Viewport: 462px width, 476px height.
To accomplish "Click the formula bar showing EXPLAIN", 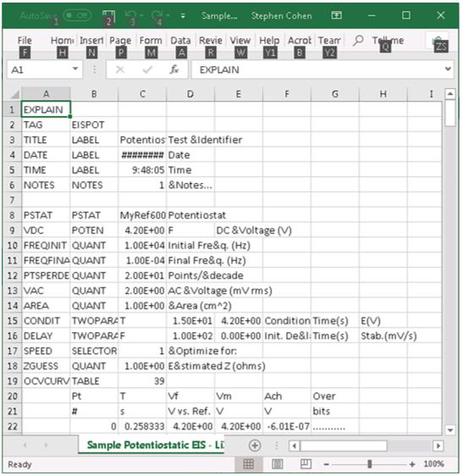I will point(317,69).
